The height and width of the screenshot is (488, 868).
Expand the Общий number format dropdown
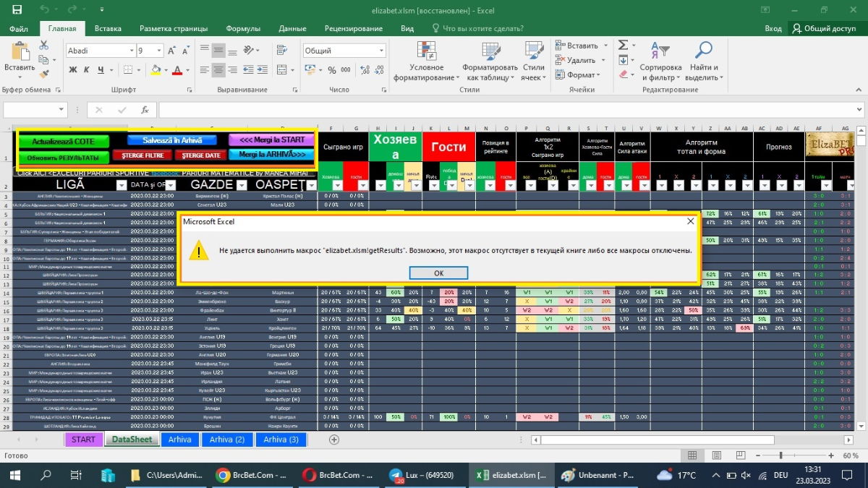pos(364,51)
